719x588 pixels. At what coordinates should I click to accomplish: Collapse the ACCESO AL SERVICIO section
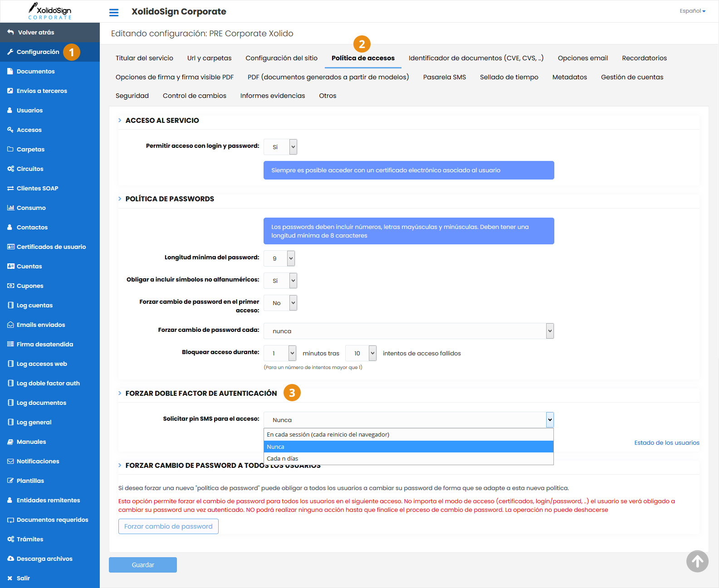pos(120,120)
